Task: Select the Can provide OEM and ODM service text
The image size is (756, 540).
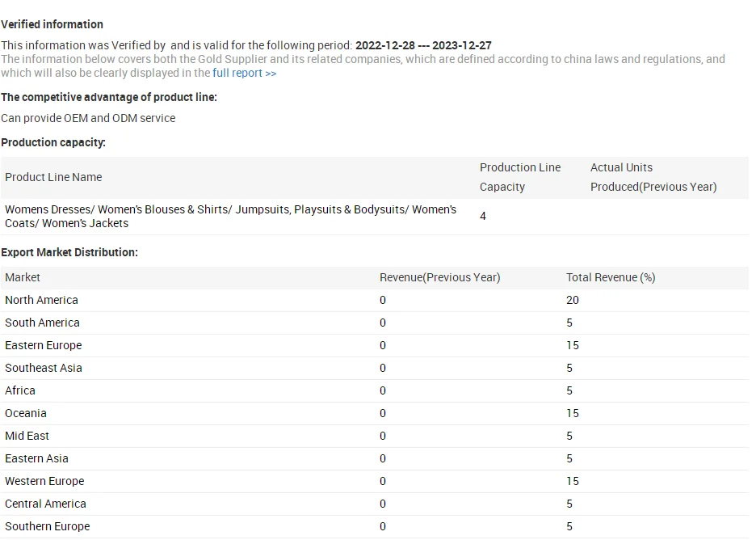Action: point(88,118)
